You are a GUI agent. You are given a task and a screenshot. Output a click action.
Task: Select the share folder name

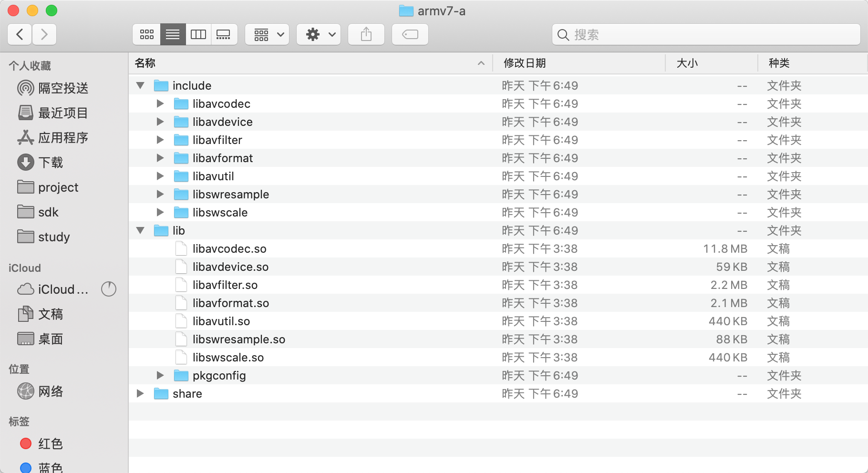187,394
